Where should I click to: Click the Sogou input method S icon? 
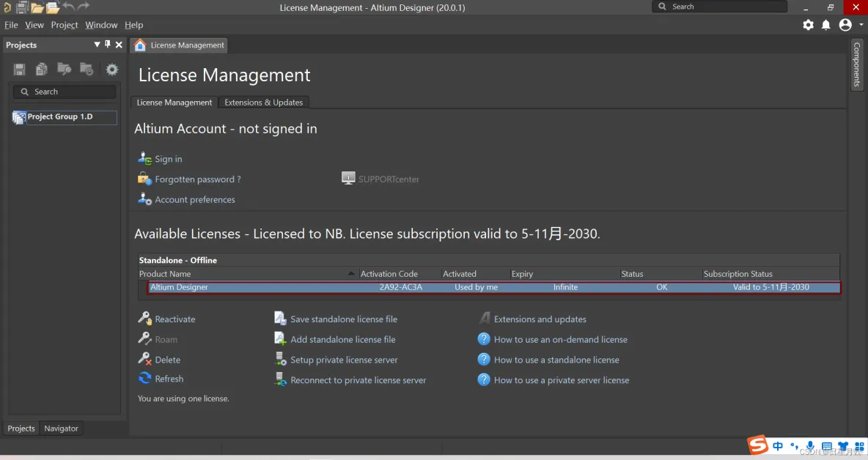tap(758, 445)
